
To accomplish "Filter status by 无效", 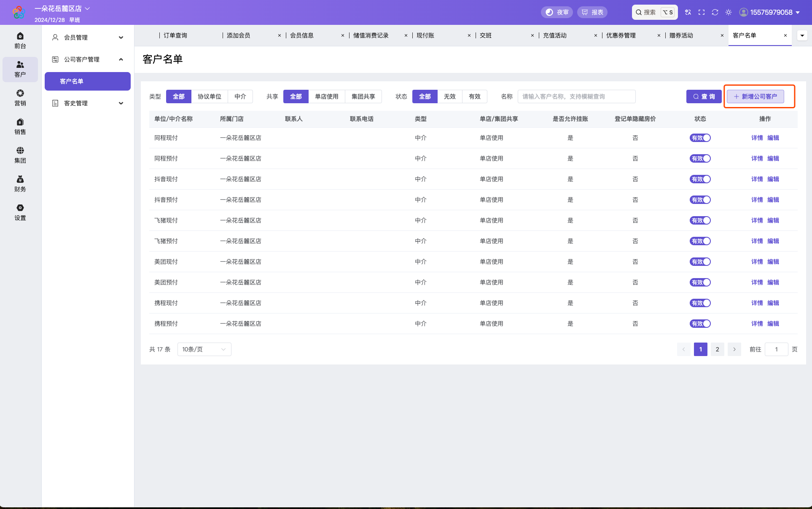I will click(450, 96).
